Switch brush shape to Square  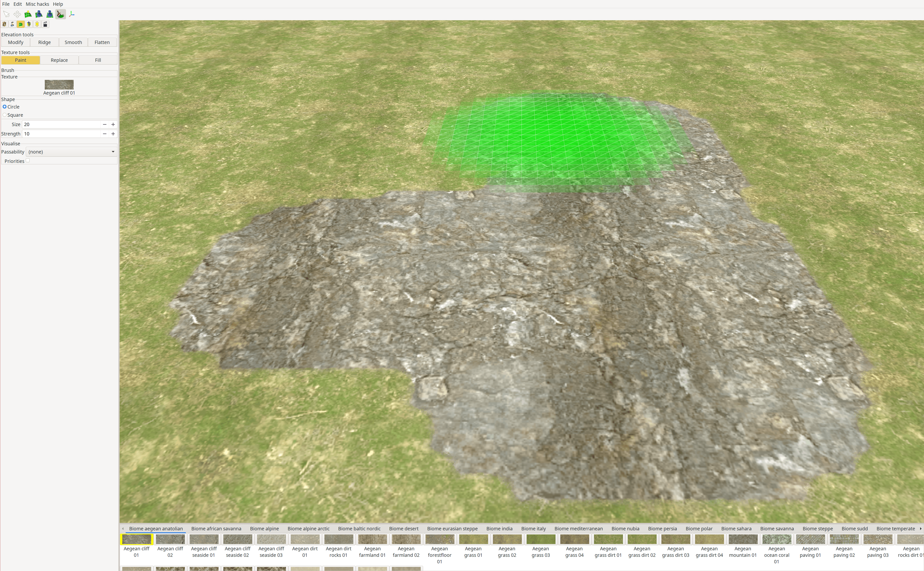click(x=5, y=115)
